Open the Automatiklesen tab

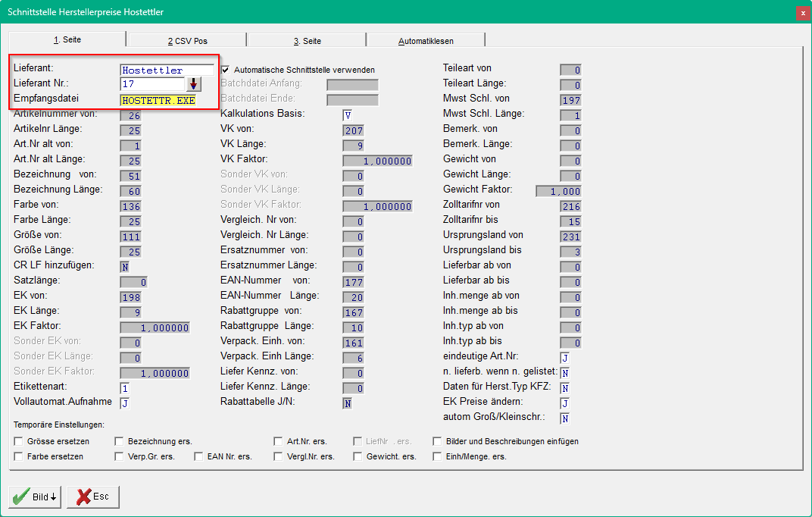[x=425, y=39]
